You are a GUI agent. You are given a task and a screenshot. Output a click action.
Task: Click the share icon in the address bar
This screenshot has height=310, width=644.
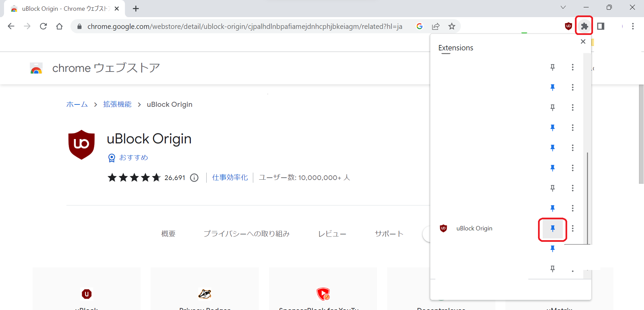click(x=436, y=26)
